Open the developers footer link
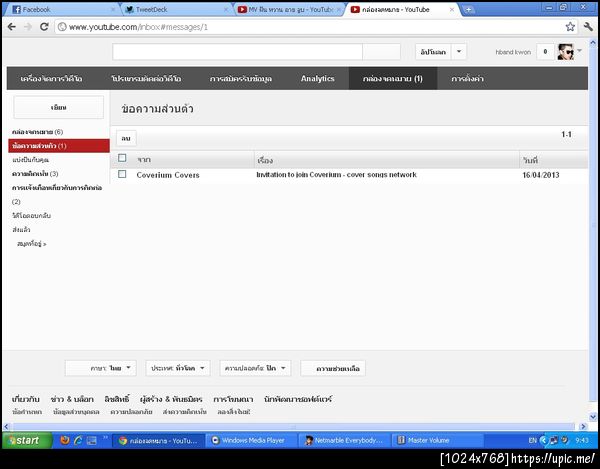600x469 pixels. (298, 399)
